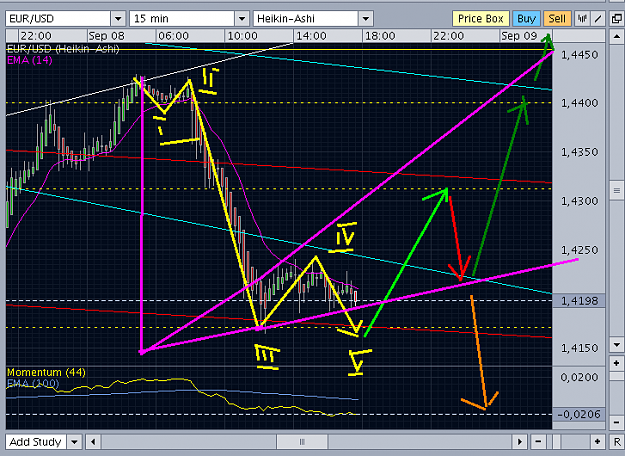The image size is (625, 456).
Task: Click the orange Sell button
Action: tap(557, 19)
